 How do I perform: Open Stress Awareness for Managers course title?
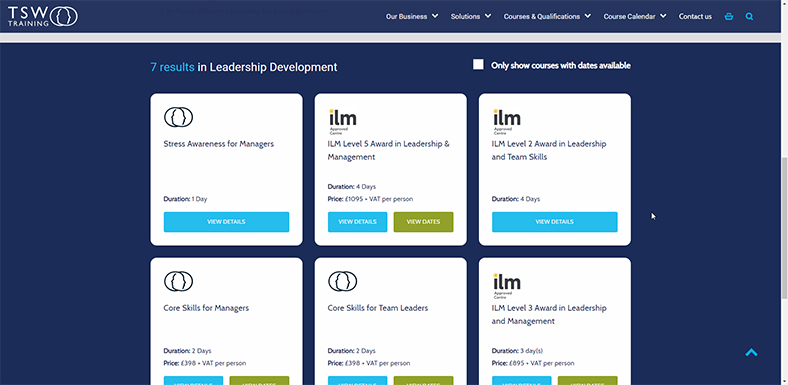(219, 144)
